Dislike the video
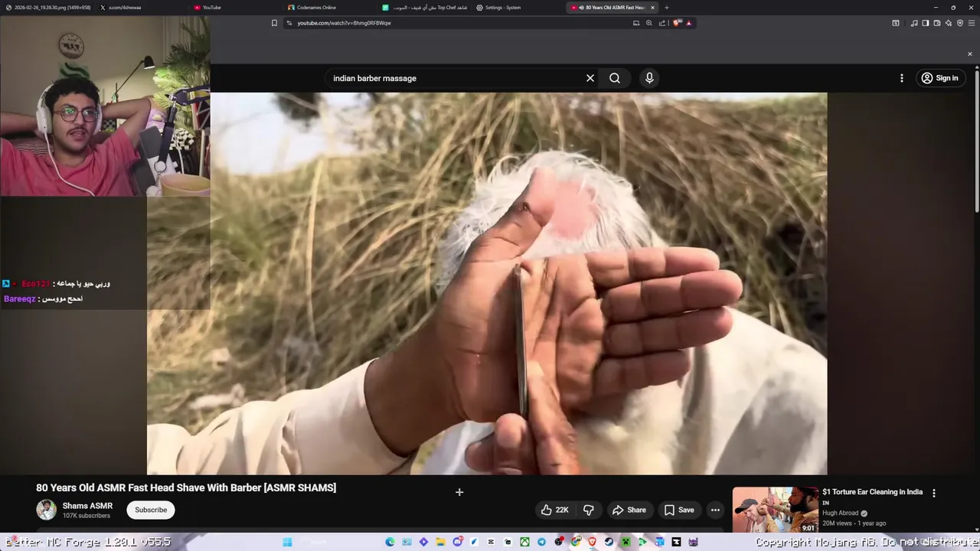The height and width of the screenshot is (551, 980). (588, 510)
